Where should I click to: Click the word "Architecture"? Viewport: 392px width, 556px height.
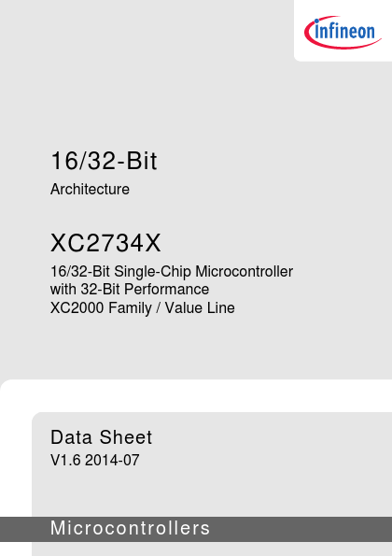coord(90,190)
